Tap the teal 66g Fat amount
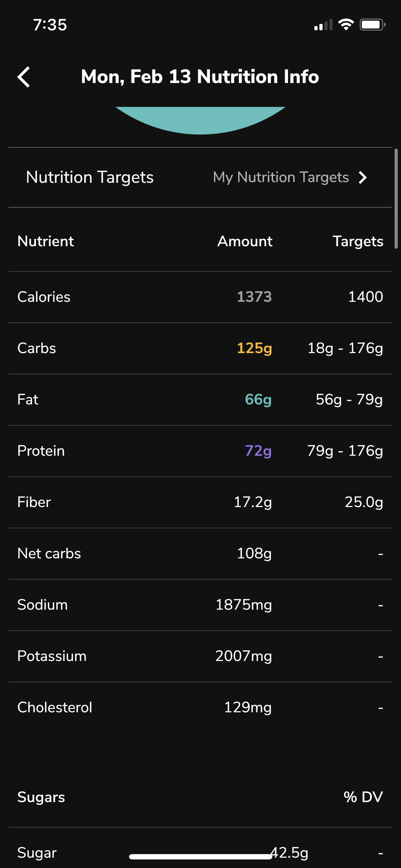401x868 pixels. coord(258,400)
